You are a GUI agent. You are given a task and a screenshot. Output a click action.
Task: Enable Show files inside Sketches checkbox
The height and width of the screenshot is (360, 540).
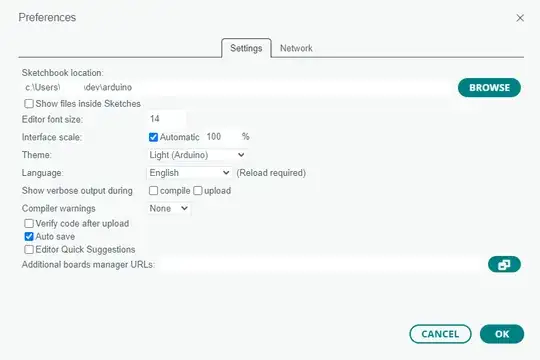click(29, 104)
